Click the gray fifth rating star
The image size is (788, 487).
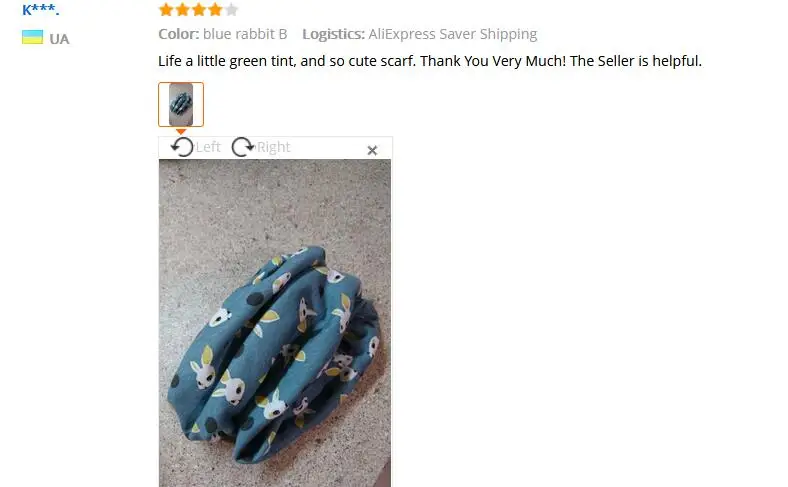pyautogui.click(x=231, y=9)
